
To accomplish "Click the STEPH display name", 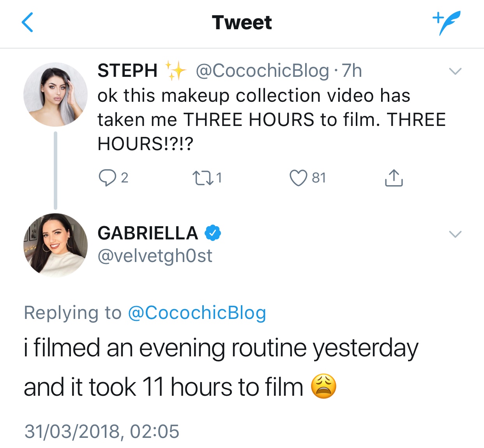I will tap(127, 71).
